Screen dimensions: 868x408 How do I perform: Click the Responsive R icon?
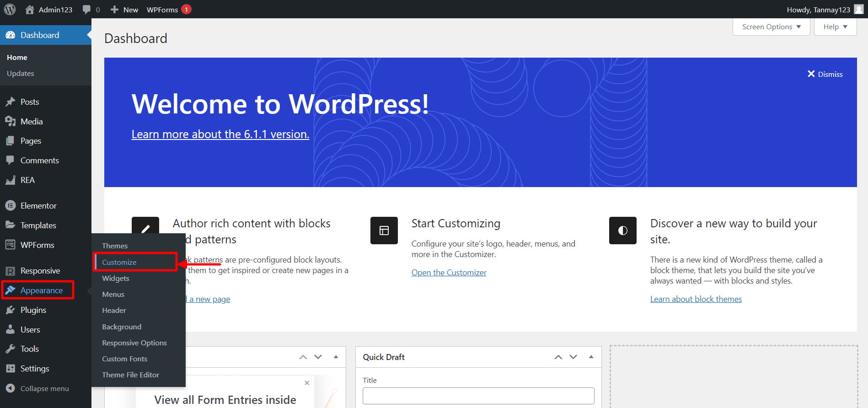pos(11,271)
